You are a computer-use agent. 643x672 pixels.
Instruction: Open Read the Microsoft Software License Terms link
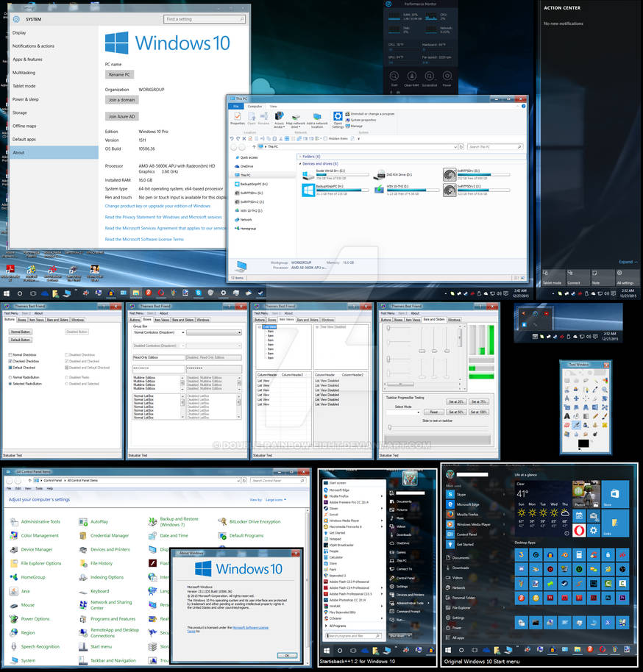pos(144,239)
